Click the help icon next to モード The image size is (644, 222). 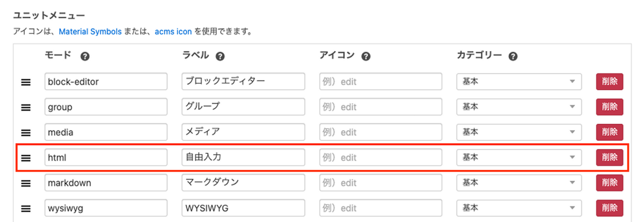[84, 56]
